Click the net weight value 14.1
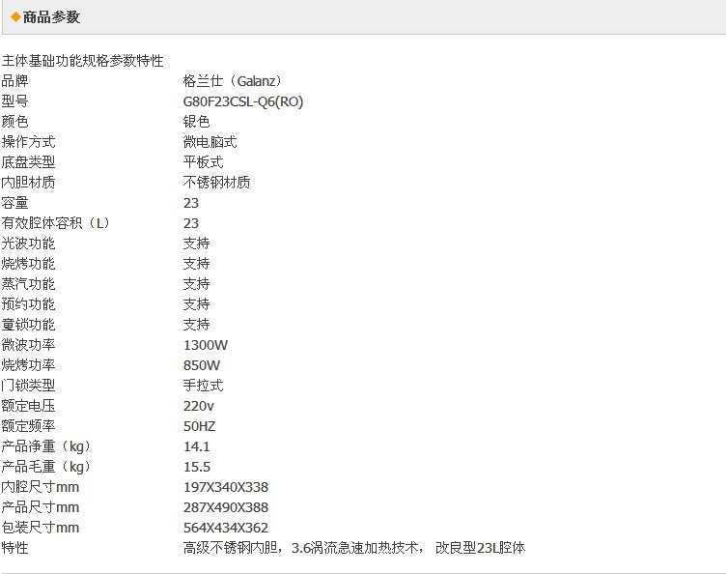The width and height of the screenshot is (728, 574). click(x=197, y=447)
